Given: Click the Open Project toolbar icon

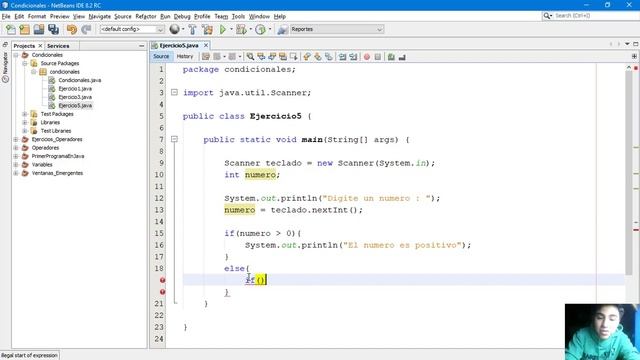Looking at the screenshot, I should tap(39, 29).
